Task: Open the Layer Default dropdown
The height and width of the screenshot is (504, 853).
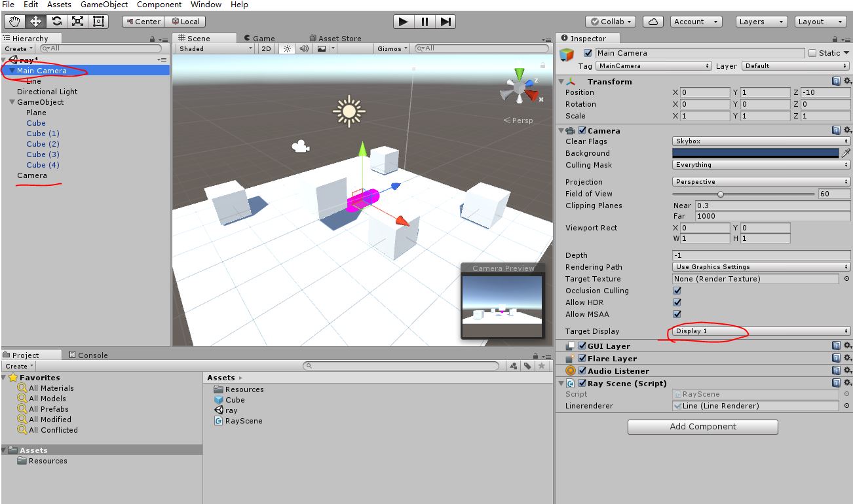Action: (796, 65)
